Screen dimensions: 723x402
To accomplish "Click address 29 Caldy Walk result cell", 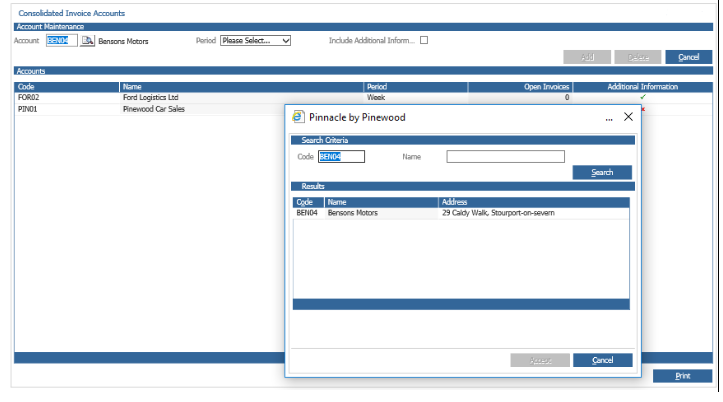I will (498, 213).
